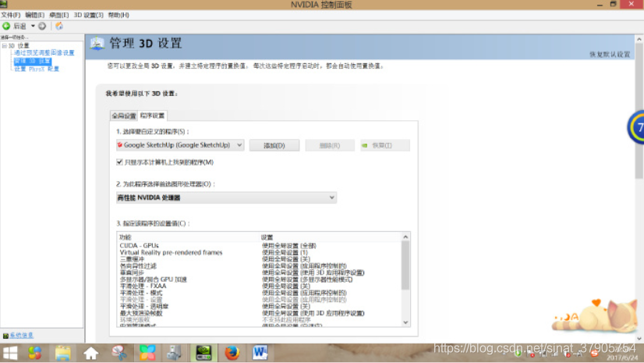Open Firefox from the taskbar

[x=232, y=353]
